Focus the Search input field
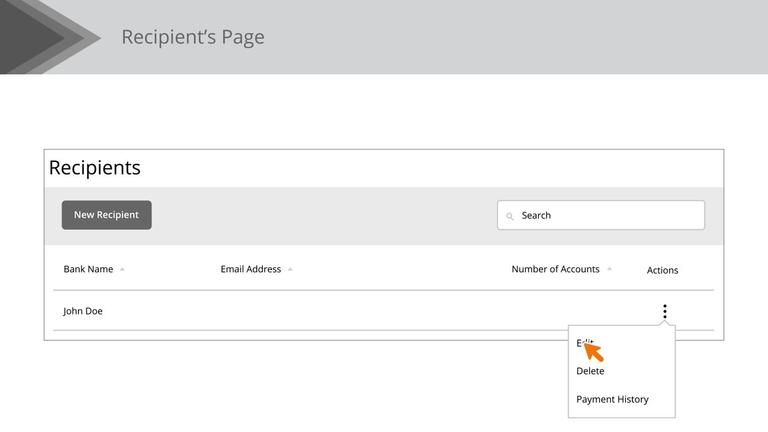 click(x=609, y=215)
